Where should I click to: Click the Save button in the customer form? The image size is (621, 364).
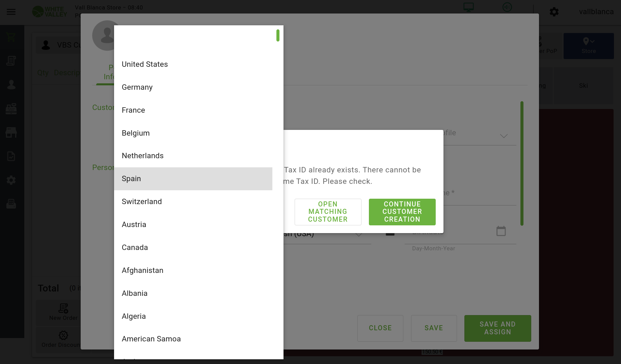(x=434, y=328)
